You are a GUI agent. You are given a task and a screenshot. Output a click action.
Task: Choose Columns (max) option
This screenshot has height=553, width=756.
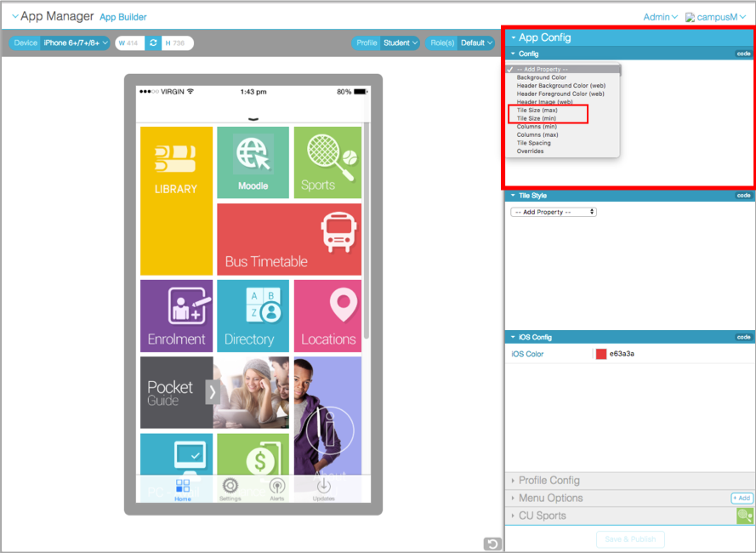537,134
